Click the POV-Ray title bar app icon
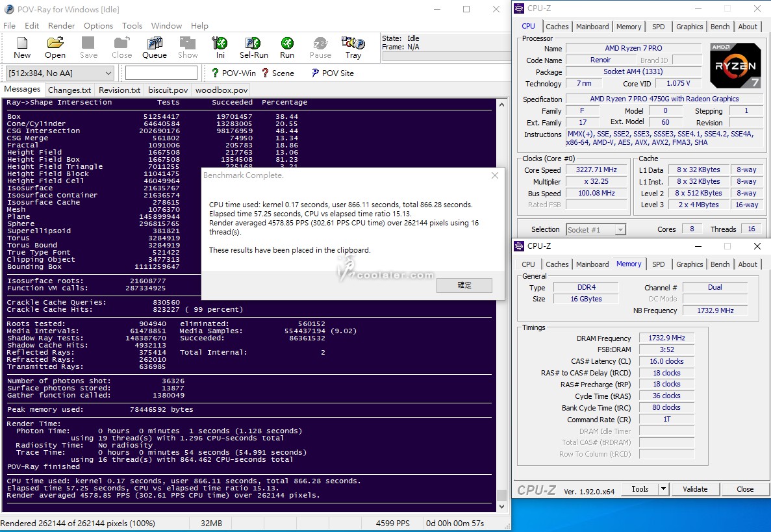The height and width of the screenshot is (532, 771). (9, 9)
